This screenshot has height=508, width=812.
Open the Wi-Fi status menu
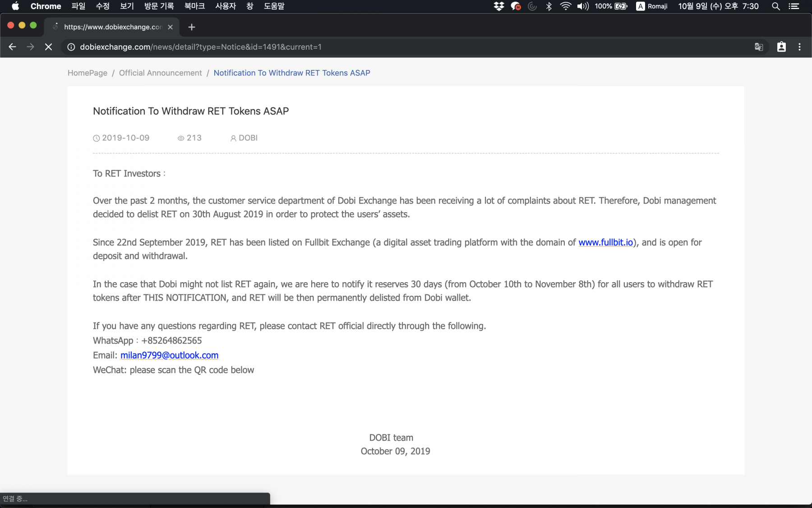coord(566,6)
